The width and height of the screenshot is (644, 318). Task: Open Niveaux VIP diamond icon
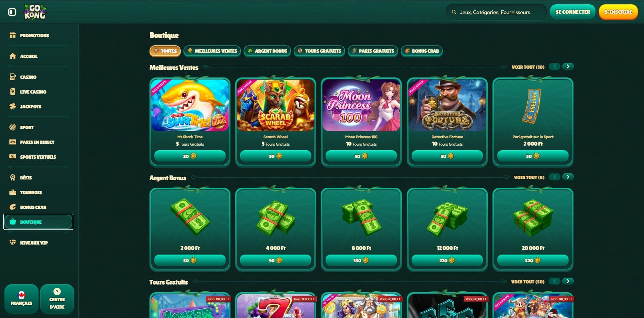(13, 243)
